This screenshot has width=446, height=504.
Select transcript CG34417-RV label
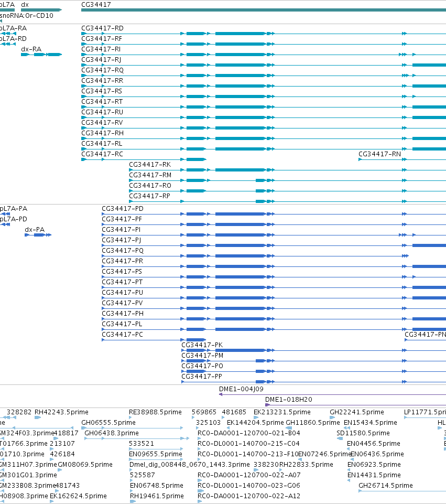coord(102,123)
